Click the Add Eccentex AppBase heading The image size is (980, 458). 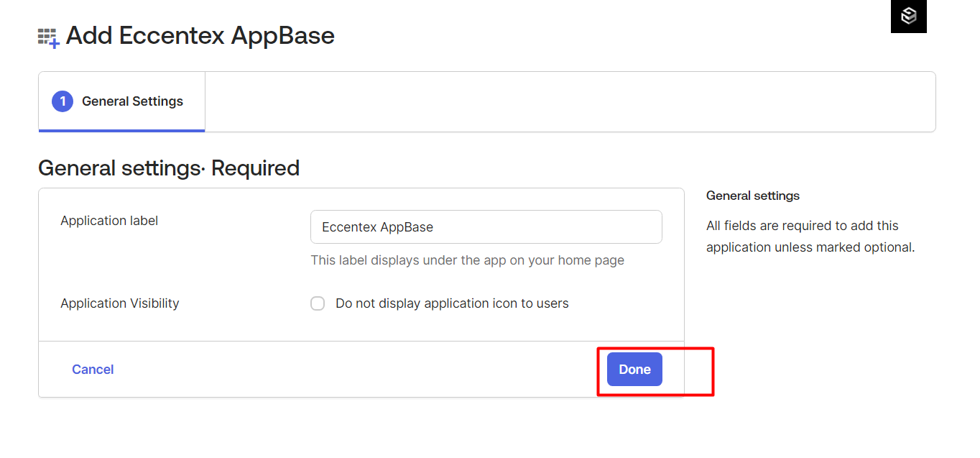(200, 35)
